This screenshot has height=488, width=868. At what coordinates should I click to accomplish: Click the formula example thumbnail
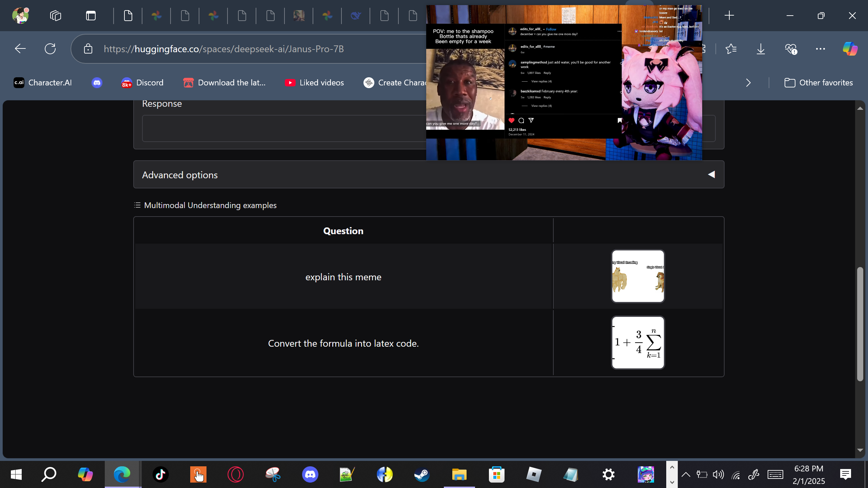tap(637, 343)
